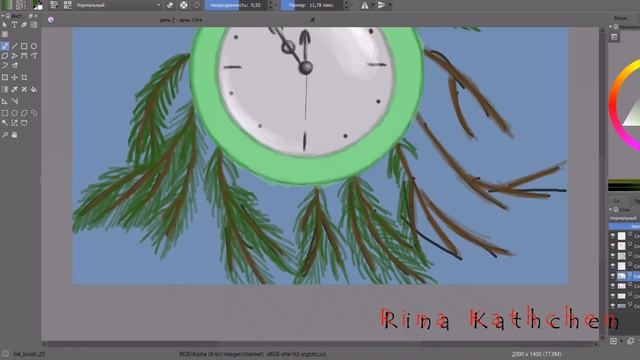
Task: Switch to the день 2 document tab
Action: point(181,20)
